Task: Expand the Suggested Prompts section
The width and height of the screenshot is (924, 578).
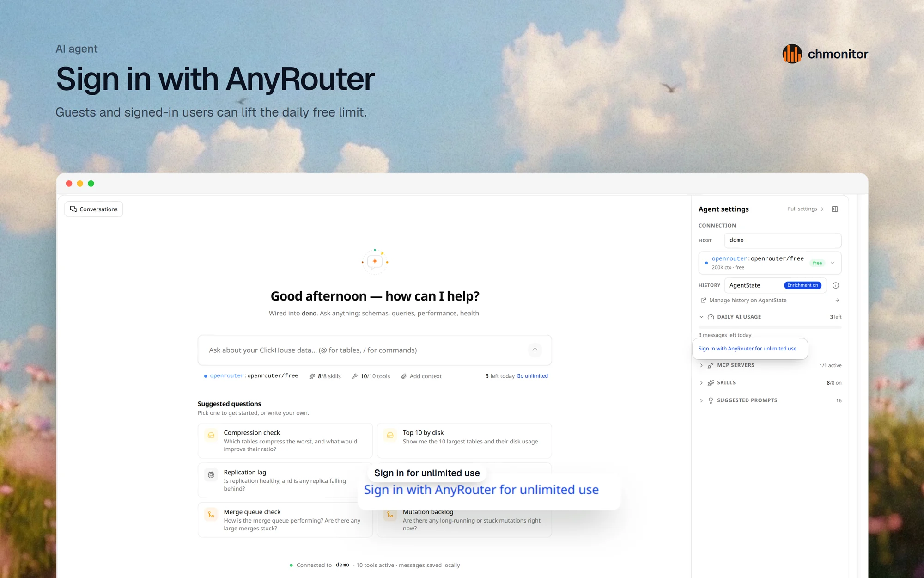Action: [701, 400]
